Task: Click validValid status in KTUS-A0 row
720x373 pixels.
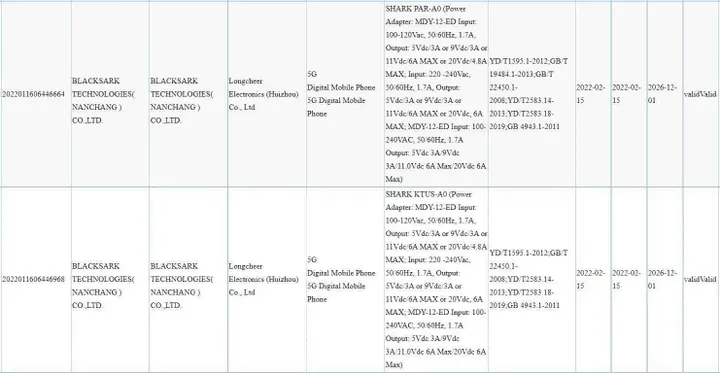Action: tap(700, 279)
